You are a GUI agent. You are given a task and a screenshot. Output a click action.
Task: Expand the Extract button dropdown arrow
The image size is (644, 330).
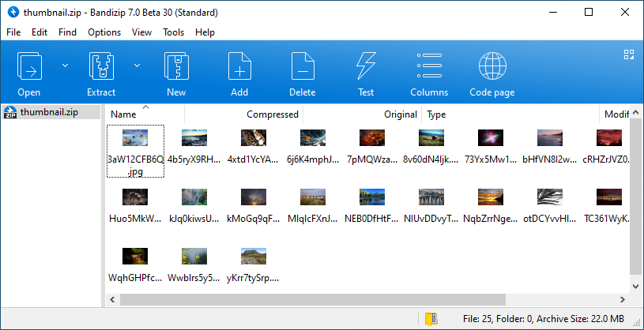click(x=137, y=65)
